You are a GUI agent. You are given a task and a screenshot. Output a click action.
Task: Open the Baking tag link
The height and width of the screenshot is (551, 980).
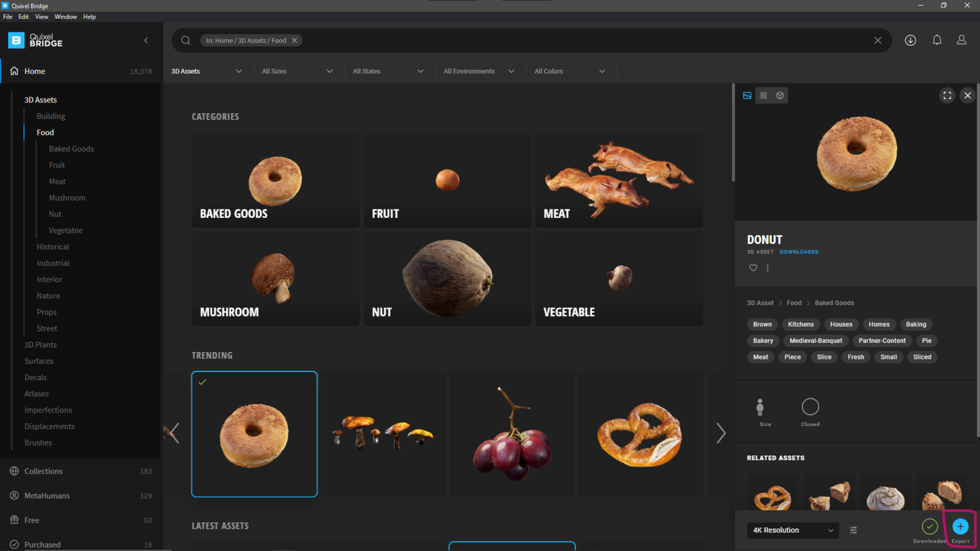(x=916, y=324)
